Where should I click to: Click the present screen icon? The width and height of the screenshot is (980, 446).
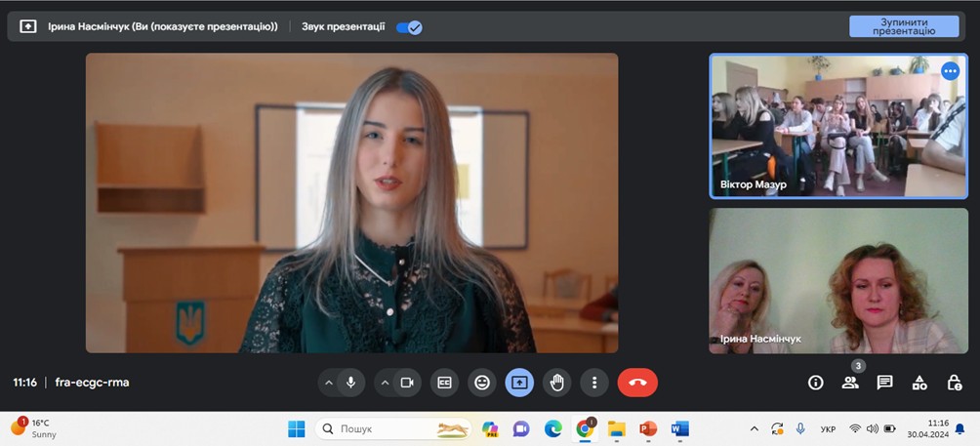[519, 383]
